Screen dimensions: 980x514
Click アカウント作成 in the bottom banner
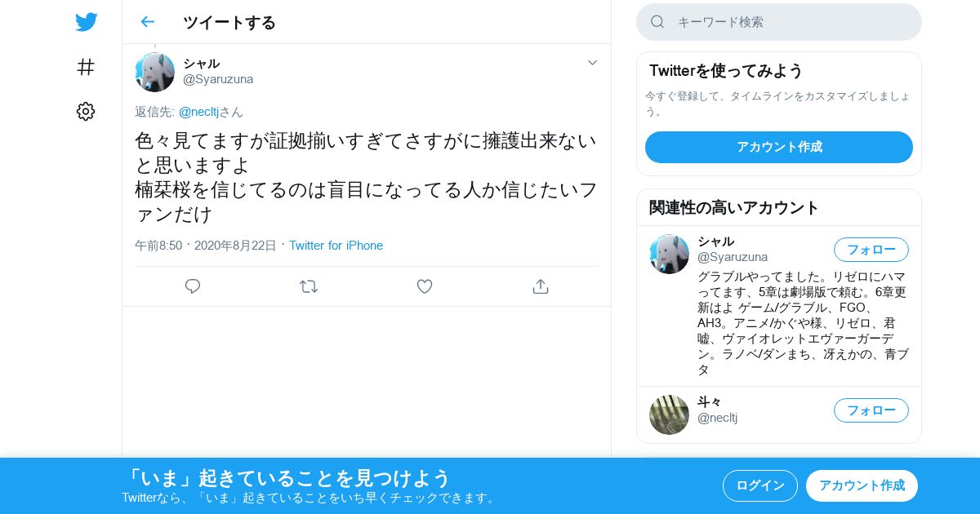coord(862,485)
